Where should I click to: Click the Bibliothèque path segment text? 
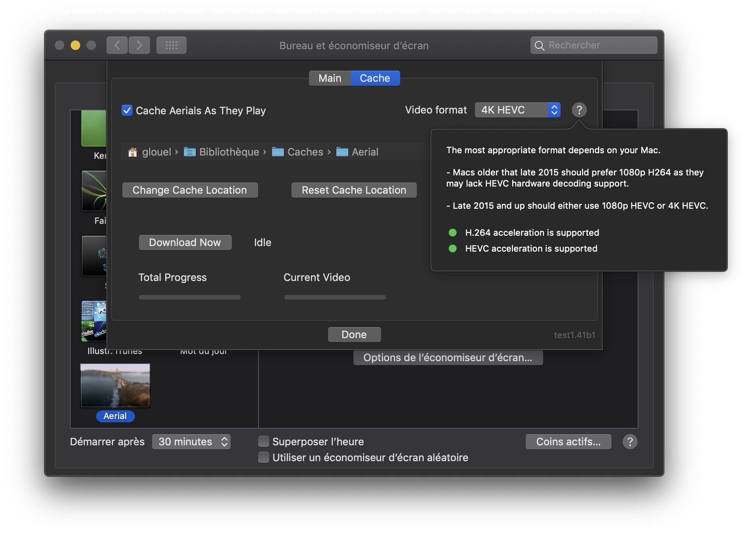[229, 152]
